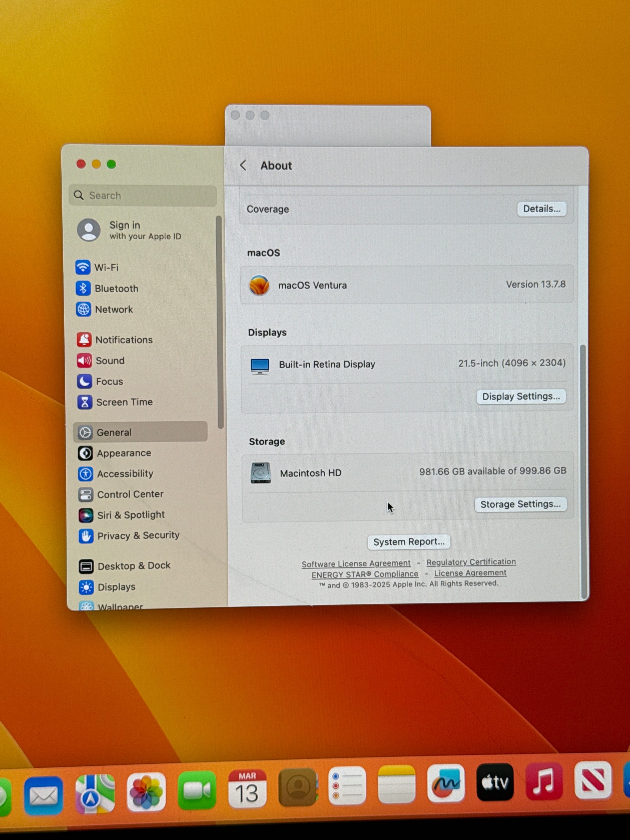Click the Coverage Details button

click(x=541, y=209)
